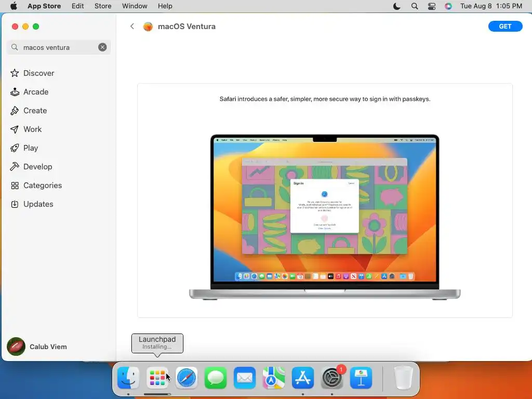The image size is (532, 399).
Task: Click the Siri icon in menu bar
Action: [448, 6]
